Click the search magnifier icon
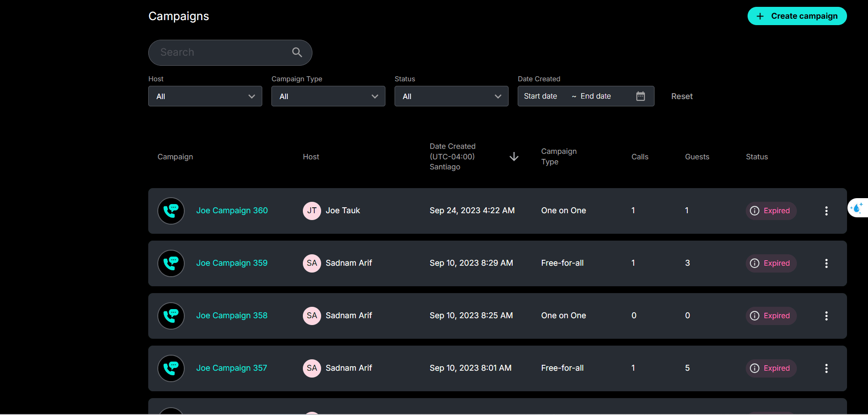 pyautogui.click(x=297, y=53)
